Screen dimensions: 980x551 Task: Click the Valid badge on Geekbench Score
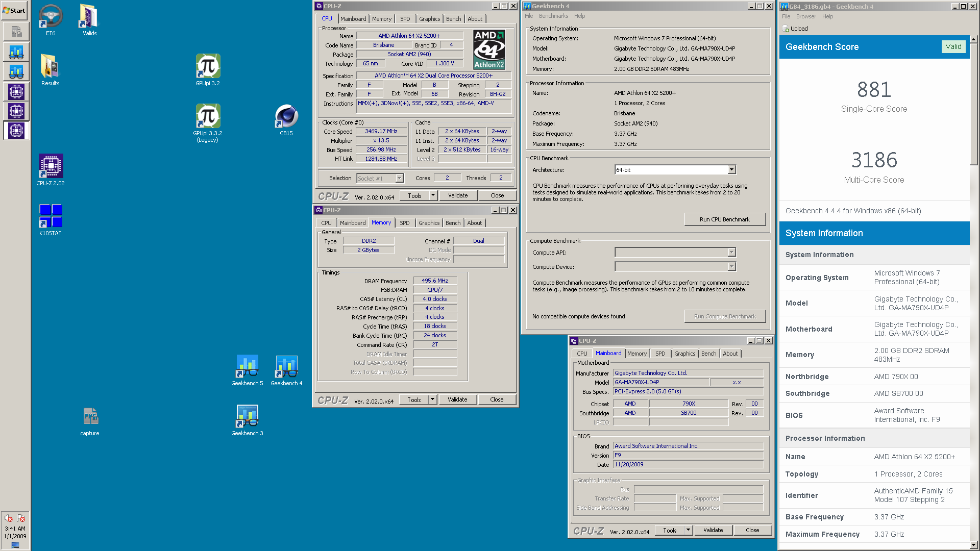pyautogui.click(x=953, y=46)
